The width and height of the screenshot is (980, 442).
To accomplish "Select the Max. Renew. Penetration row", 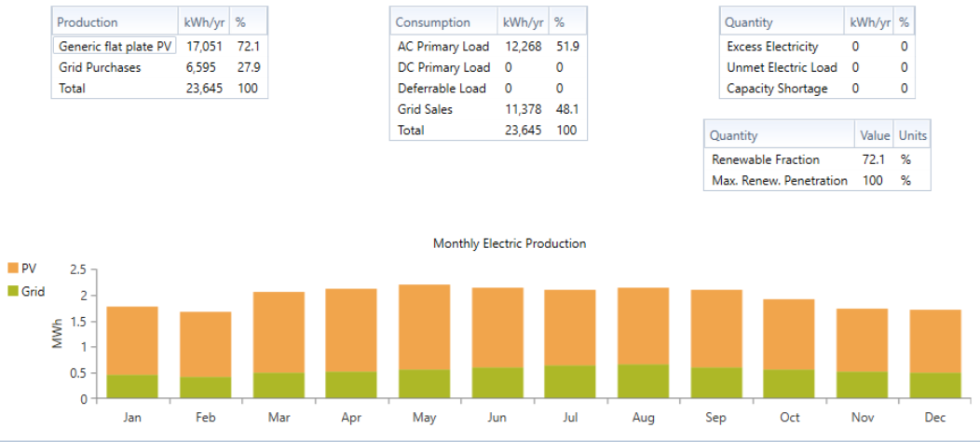I will pyautogui.click(x=817, y=180).
